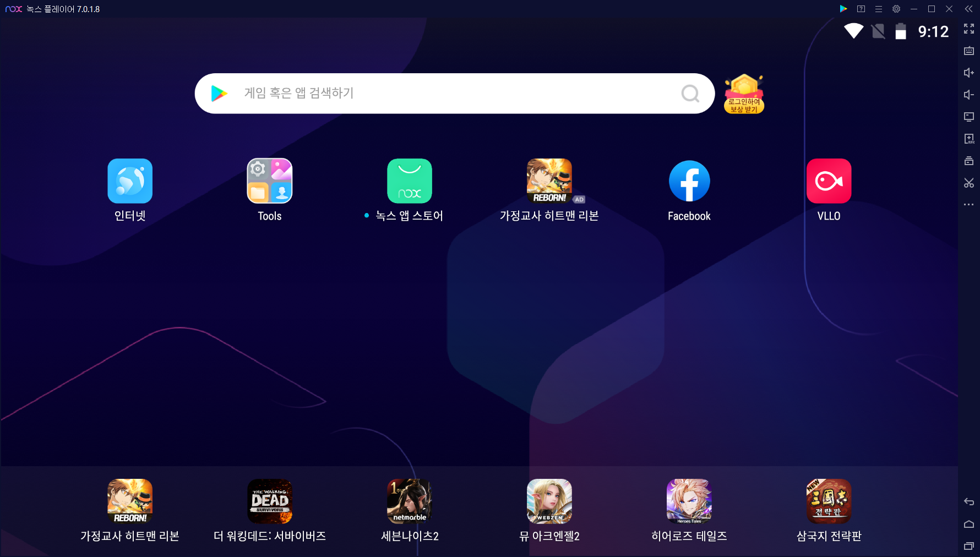The image size is (980, 557).
Task: Launch 녹스 앱 스토어 app
Action: pos(410,181)
